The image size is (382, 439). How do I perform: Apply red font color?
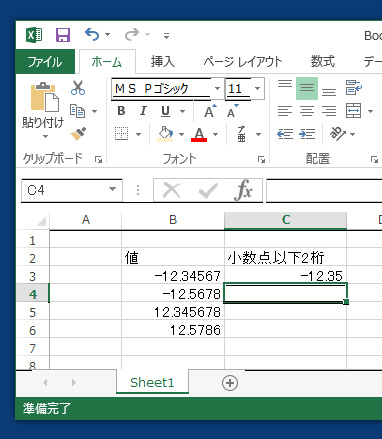coord(199,134)
